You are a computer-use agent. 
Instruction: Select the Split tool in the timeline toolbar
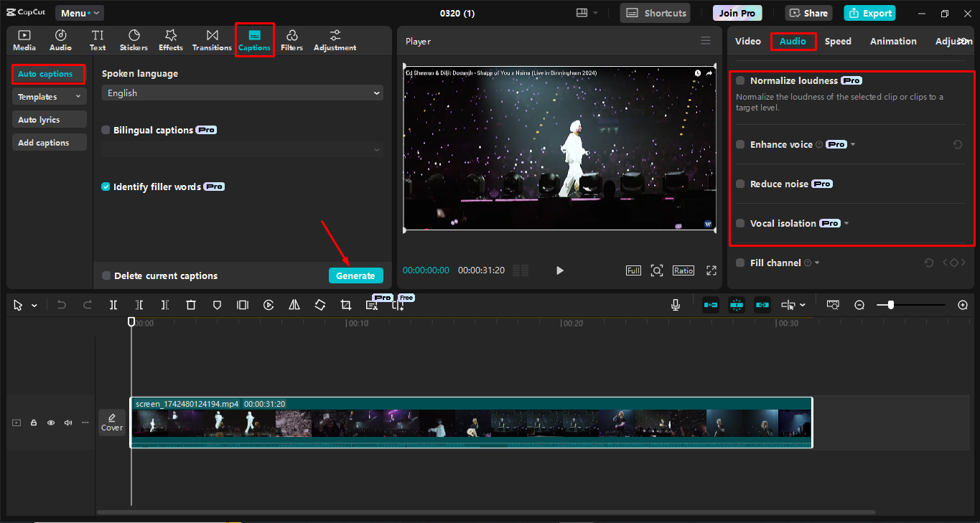pyautogui.click(x=113, y=305)
